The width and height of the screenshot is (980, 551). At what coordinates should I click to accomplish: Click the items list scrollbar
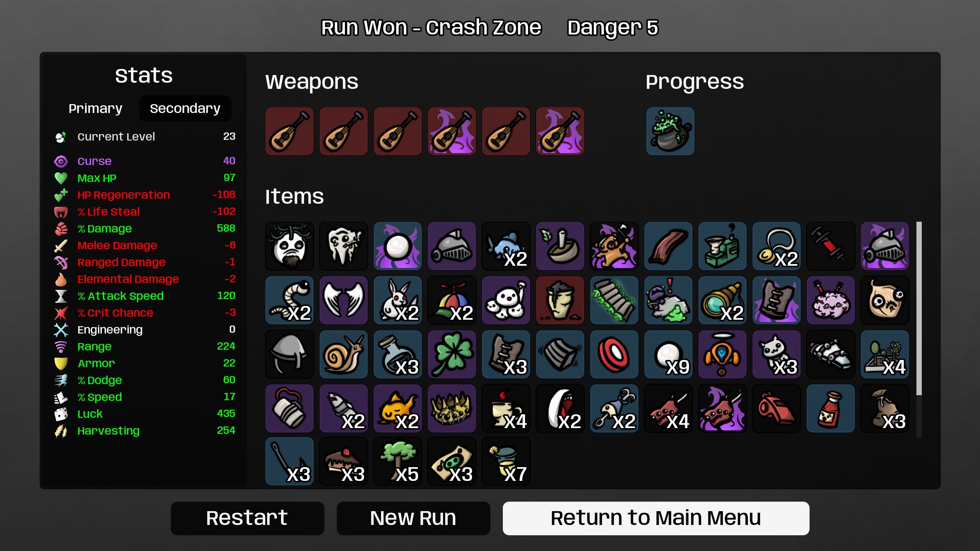(919, 308)
